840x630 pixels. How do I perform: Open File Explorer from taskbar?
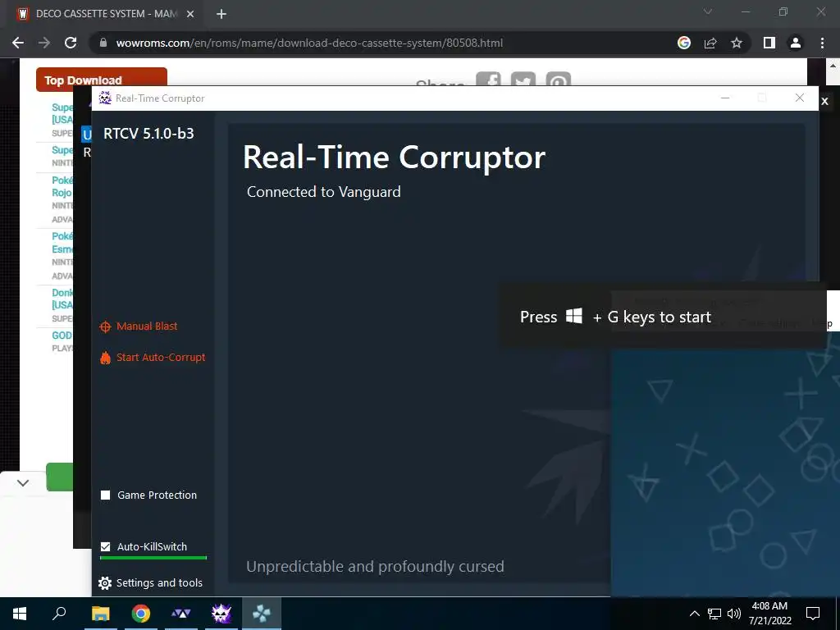pyautogui.click(x=100, y=614)
